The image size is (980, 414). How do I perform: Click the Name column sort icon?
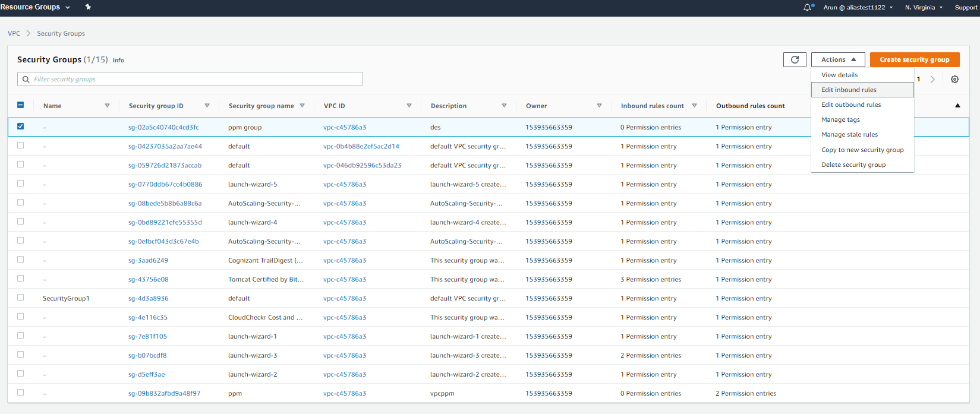click(107, 106)
